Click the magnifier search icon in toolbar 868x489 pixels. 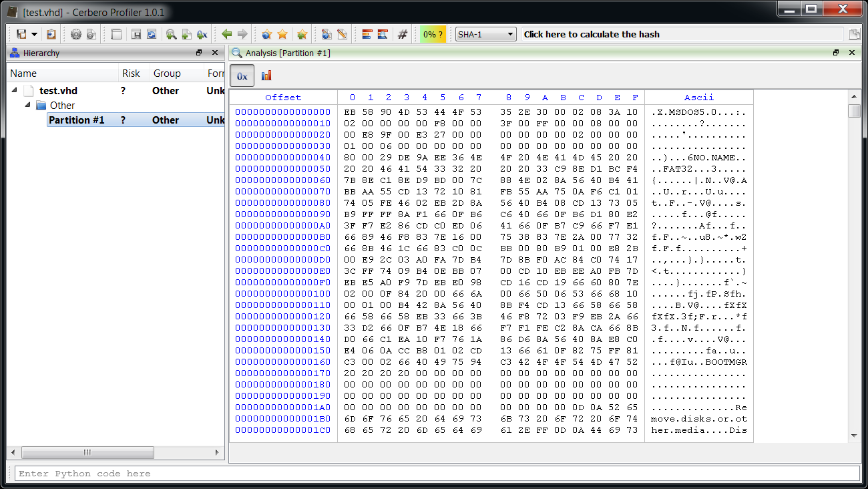click(171, 34)
